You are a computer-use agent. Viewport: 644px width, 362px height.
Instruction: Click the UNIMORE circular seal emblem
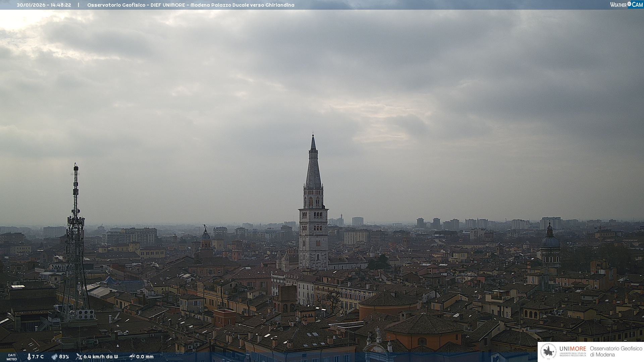pos(548,352)
